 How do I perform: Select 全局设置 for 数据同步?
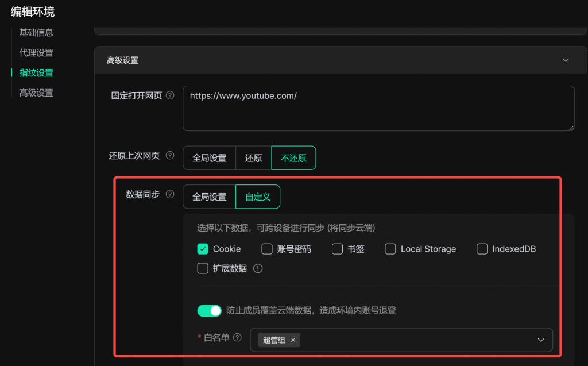(209, 197)
